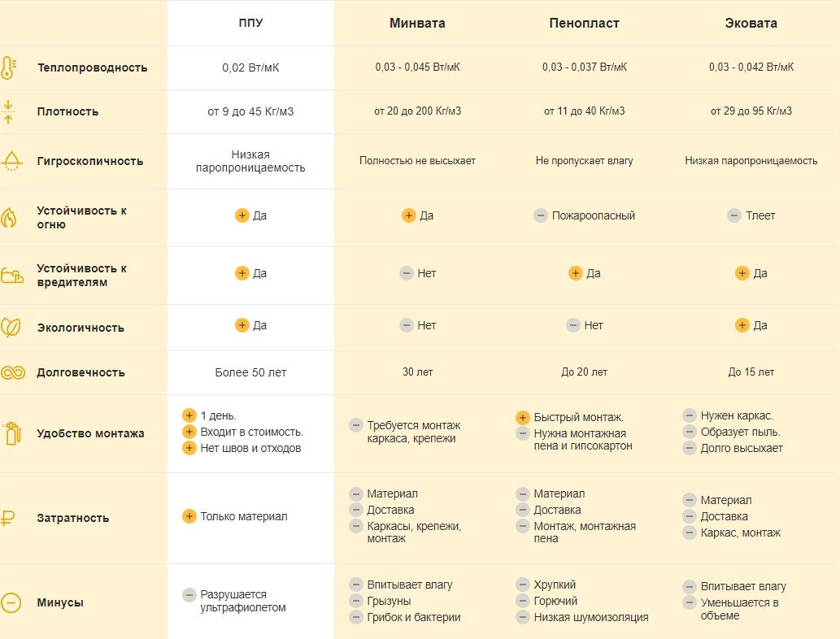
Task: Click the flame icon for fire resistance
Action: tap(9, 218)
